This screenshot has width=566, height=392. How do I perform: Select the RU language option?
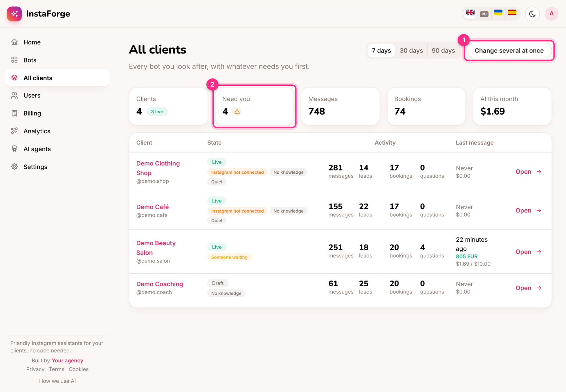[x=484, y=14]
